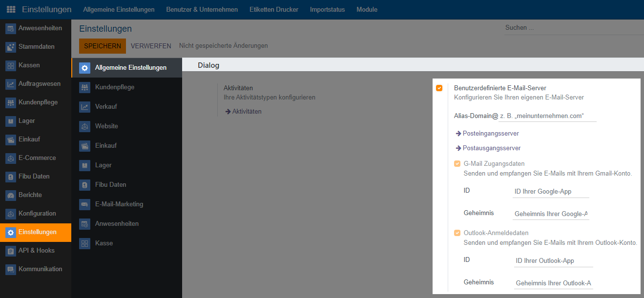
Task: Open Kassen via its sidebar icon
Action: tap(11, 66)
